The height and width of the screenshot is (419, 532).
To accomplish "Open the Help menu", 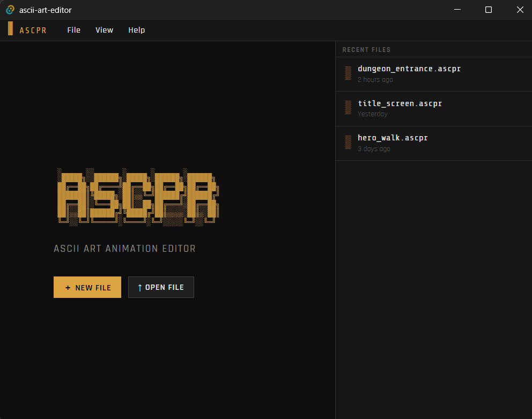I will (136, 30).
